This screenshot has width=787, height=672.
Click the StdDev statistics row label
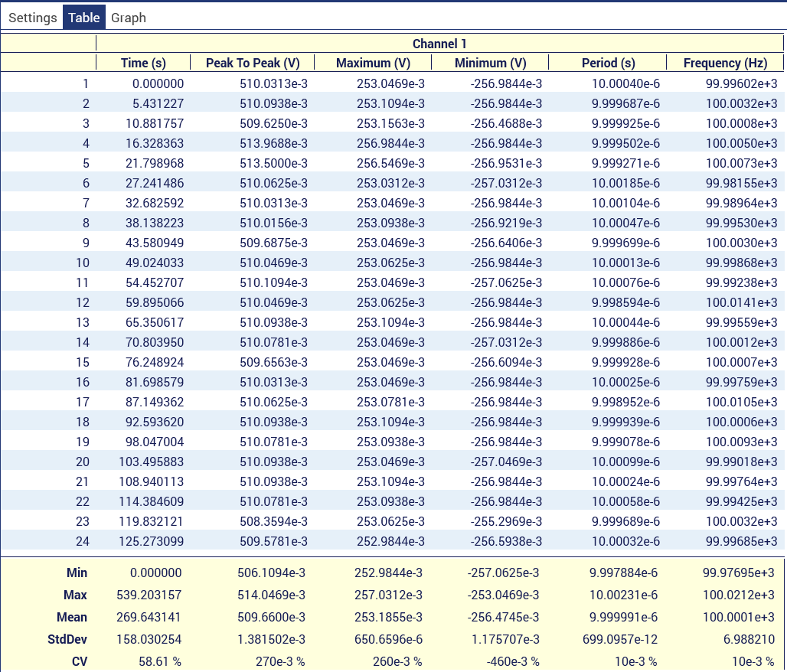(x=70, y=639)
